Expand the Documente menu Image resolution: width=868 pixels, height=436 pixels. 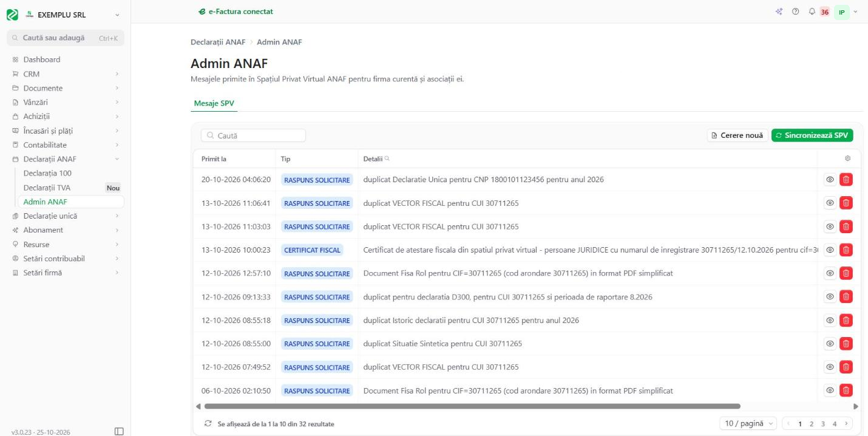click(65, 88)
